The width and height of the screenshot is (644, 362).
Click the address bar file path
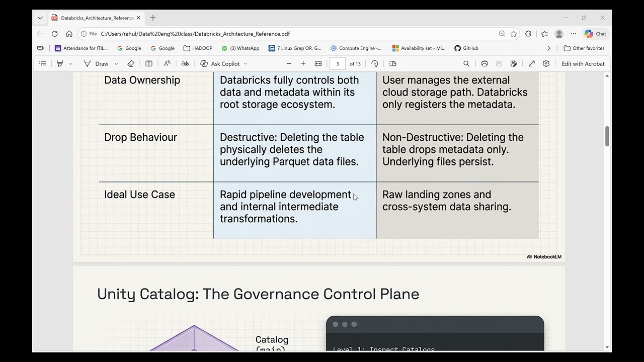[x=195, y=34]
